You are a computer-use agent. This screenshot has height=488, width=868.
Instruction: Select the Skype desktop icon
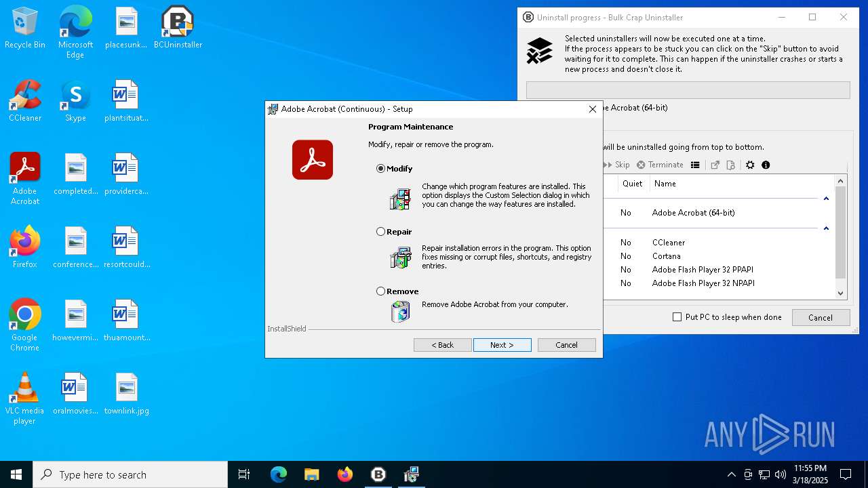pos(75,101)
